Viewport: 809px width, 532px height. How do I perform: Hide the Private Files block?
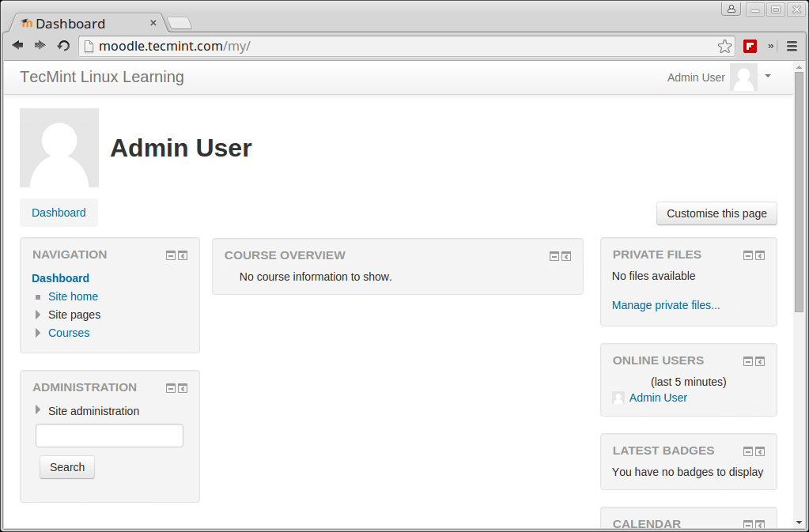(x=748, y=255)
